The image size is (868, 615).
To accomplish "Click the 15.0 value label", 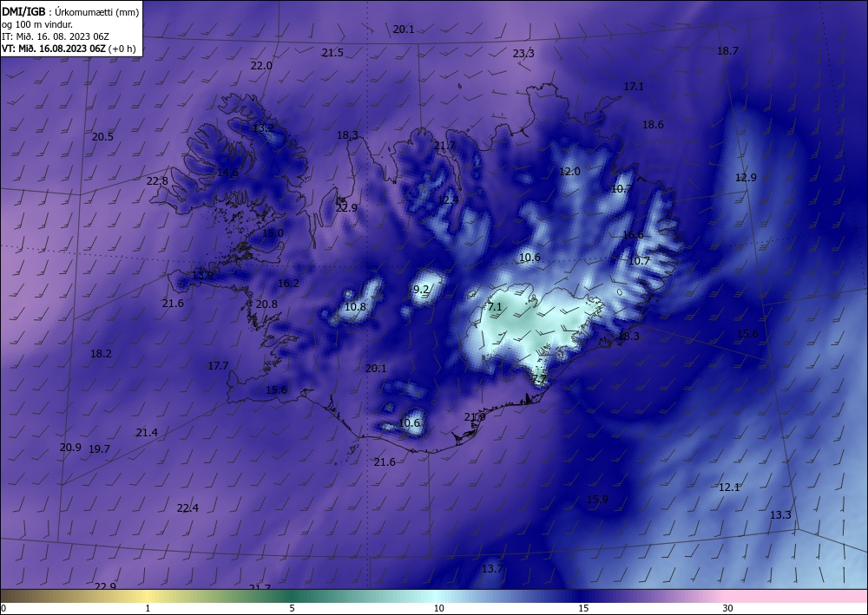I will [x=273, y=232].
